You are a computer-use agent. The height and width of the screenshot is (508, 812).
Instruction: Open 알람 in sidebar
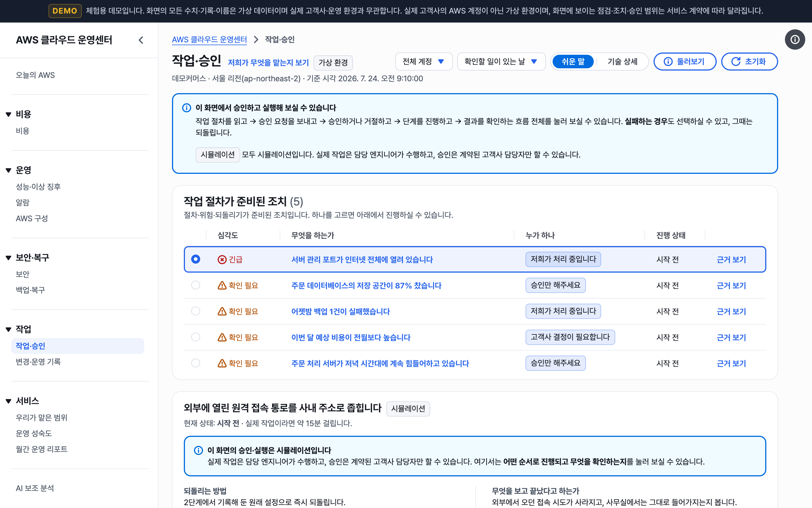pyautogui.click(x=23, y=202)
